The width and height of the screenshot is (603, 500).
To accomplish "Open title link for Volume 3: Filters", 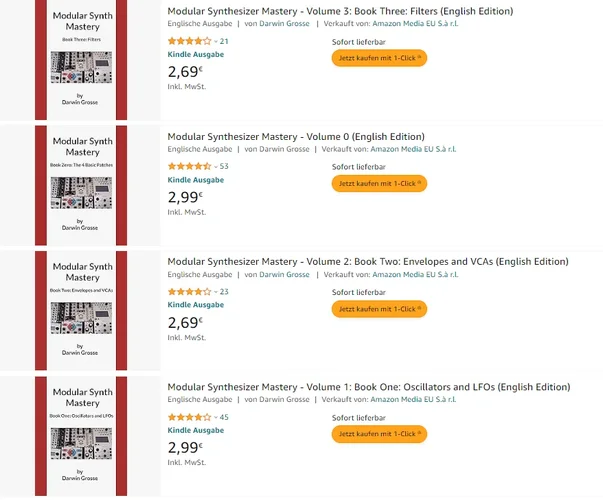I will (340, 11).
